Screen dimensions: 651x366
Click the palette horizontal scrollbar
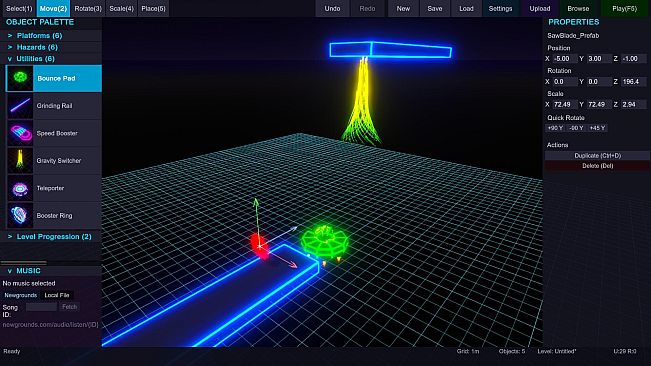tap(24, 263)
